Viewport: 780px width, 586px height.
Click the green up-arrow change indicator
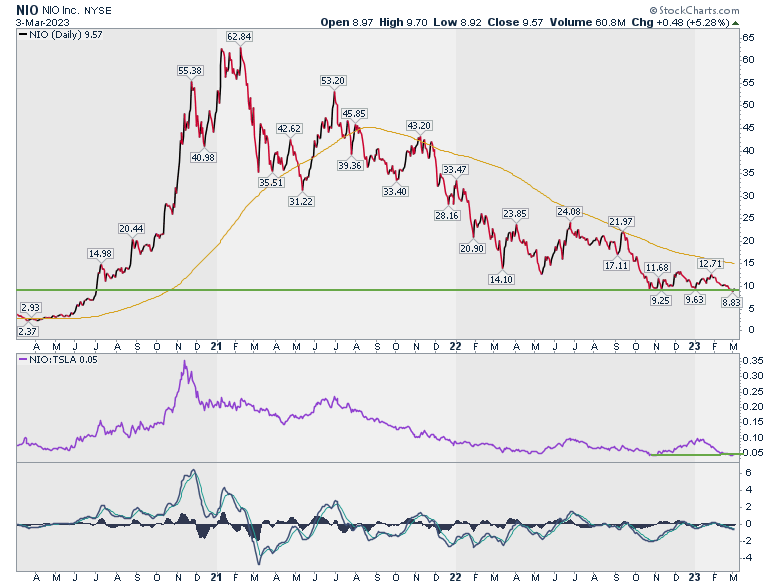(735, 23)
